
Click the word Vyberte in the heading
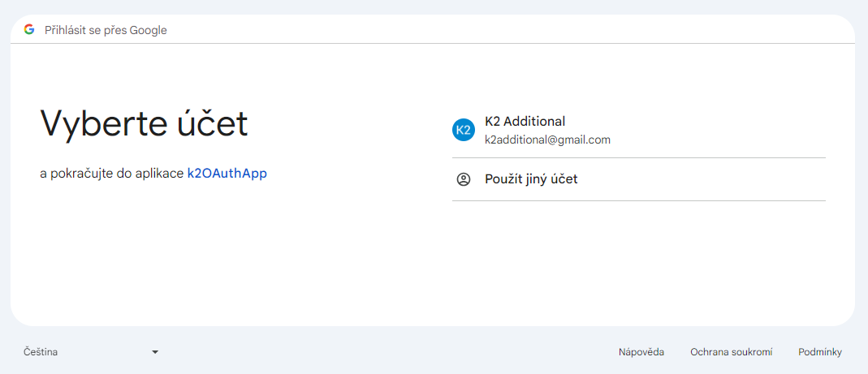click(x=90, y=124)
